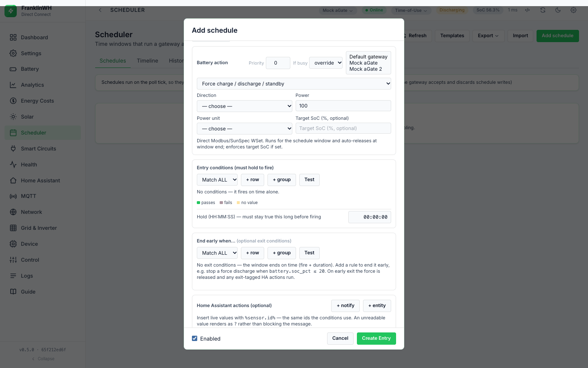The width and height of the screenshot is (588, 368).
Task: Click the Solar sun icon in sidebar
Action: click(13, 117)
